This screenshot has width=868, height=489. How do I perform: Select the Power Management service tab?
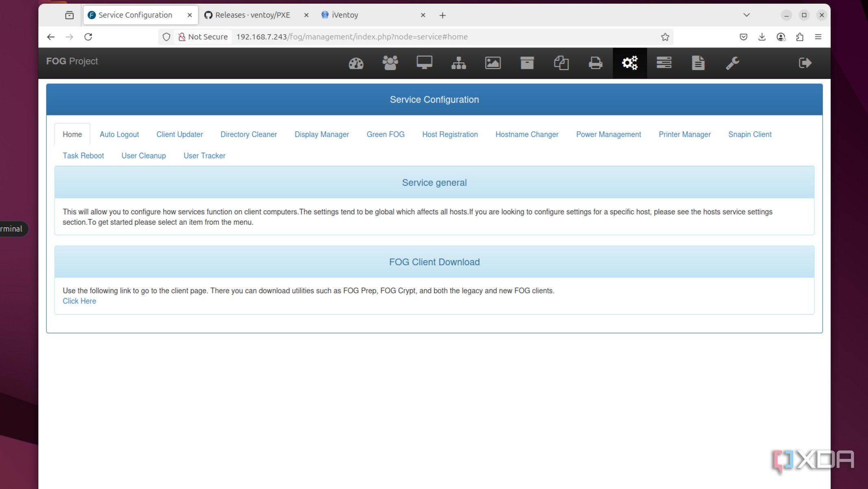coord(608,134)
